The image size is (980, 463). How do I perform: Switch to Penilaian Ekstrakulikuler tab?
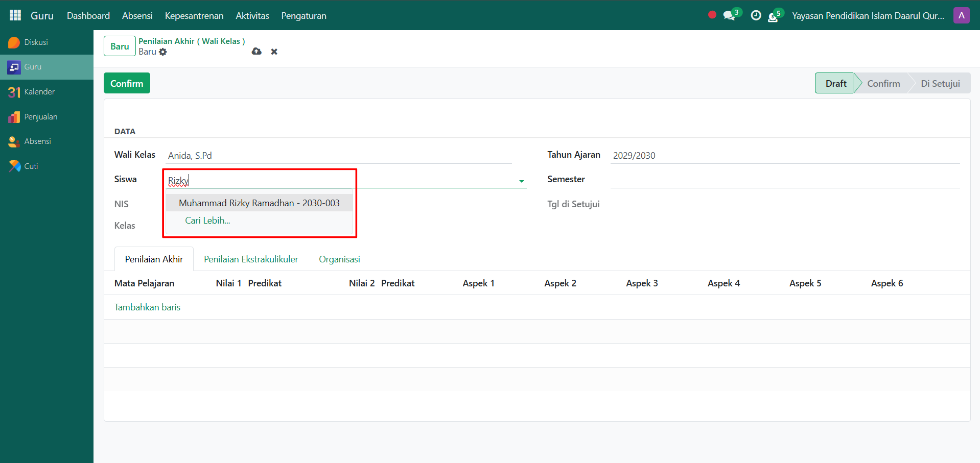click(x=251, y=259)
